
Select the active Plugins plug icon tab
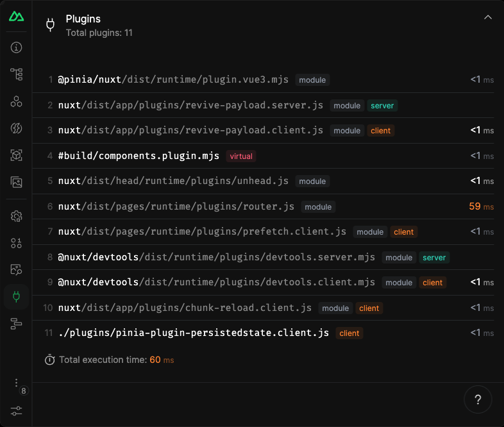pyautogui.click(x=17, y=297)
